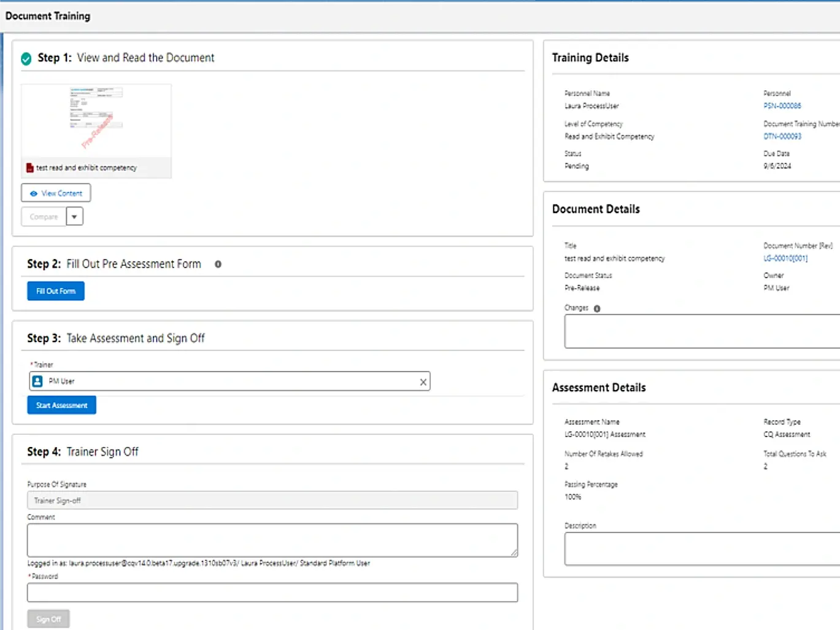Click the Step 4: Trainer Sign Off heading

click(x=83, y=452)
